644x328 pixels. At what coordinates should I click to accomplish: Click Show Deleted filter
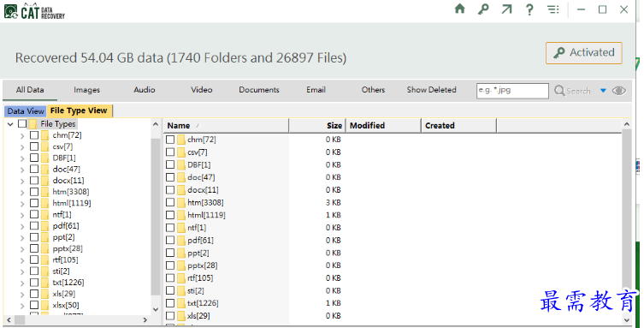point(431,90)
